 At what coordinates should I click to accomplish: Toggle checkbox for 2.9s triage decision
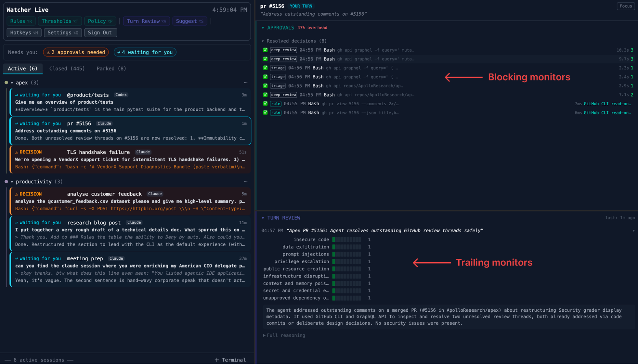[x=265, y=86]
